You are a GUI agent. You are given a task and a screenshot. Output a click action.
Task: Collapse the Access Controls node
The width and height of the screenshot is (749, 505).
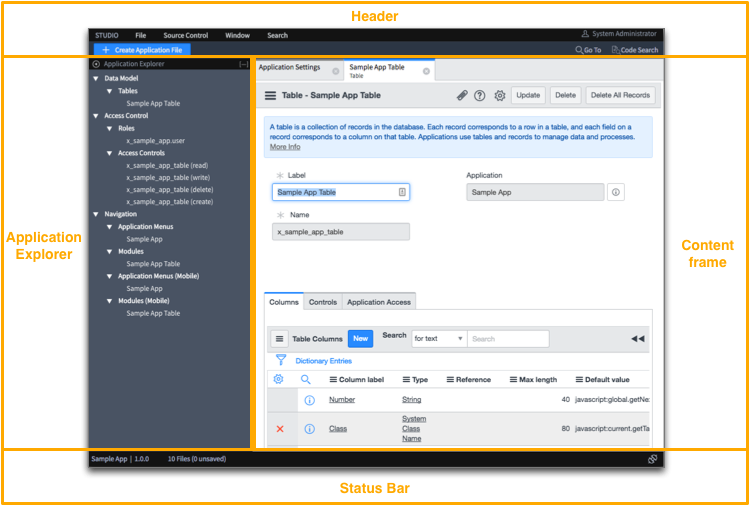(x=109, y=153)
